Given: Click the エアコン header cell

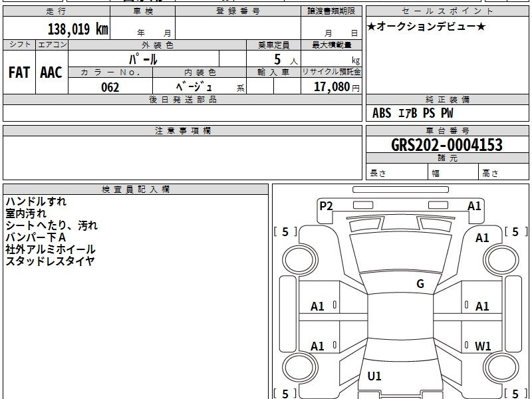Looking at the screenshot, I should 52,45.
